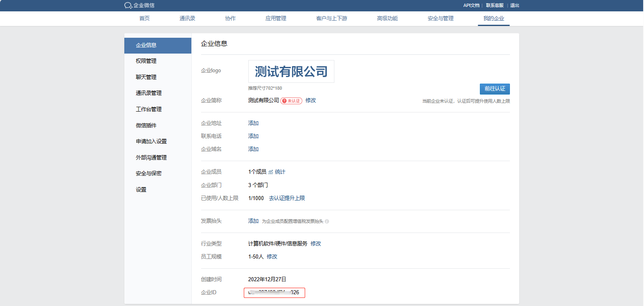The width and height of the screenshot is (644, 306).
Task: Click 修改 next to company short name
Action: pos(311,101)
